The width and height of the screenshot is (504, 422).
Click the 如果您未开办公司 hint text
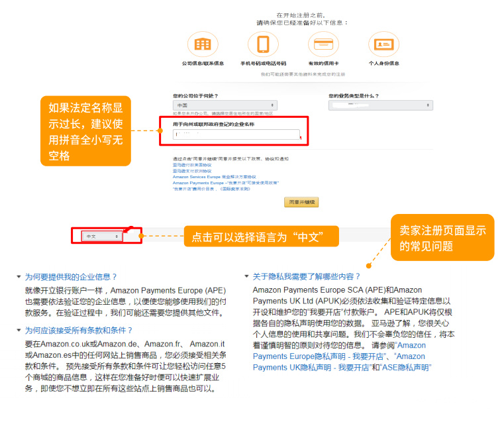(223, 113)
